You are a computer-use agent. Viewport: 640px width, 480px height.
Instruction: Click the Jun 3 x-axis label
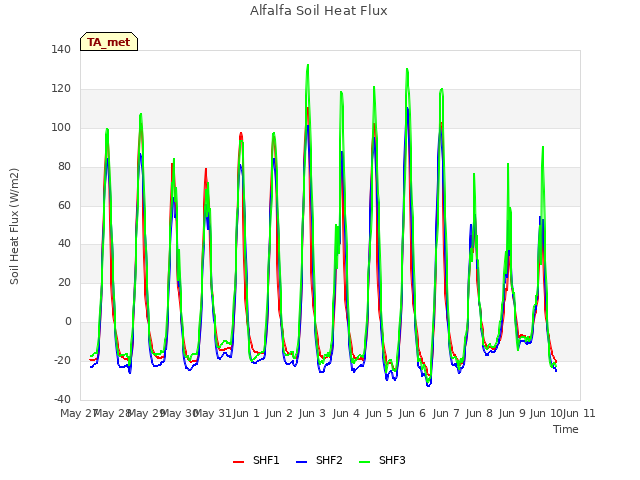312,413
